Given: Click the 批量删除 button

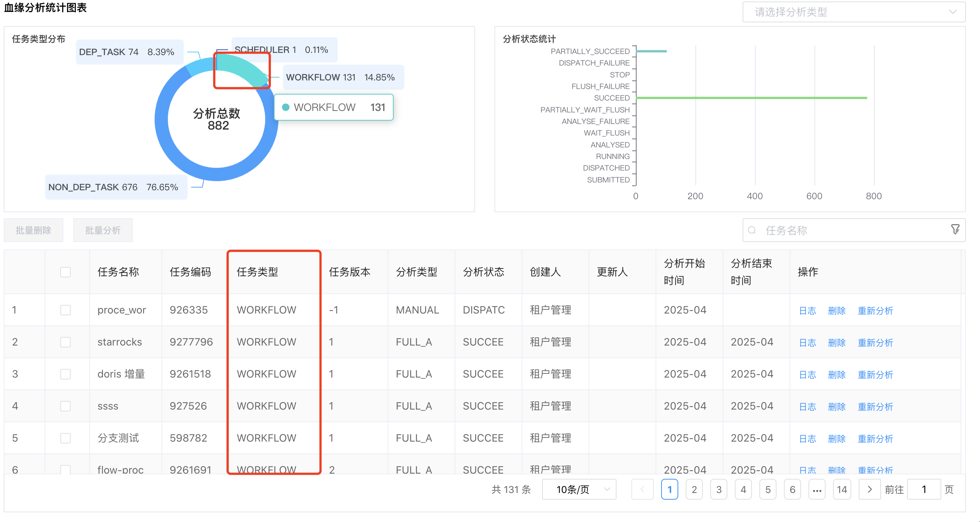Looking at the screenshot, I should (33, 230).
